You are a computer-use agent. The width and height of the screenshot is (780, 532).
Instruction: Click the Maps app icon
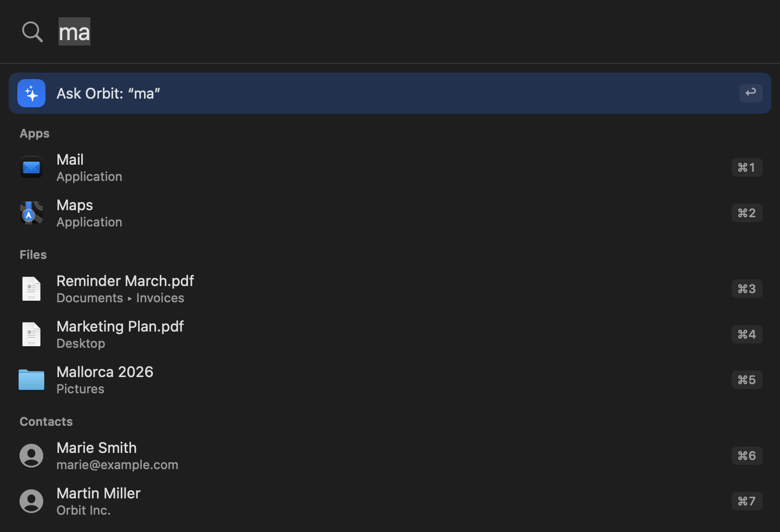[31, 213]
